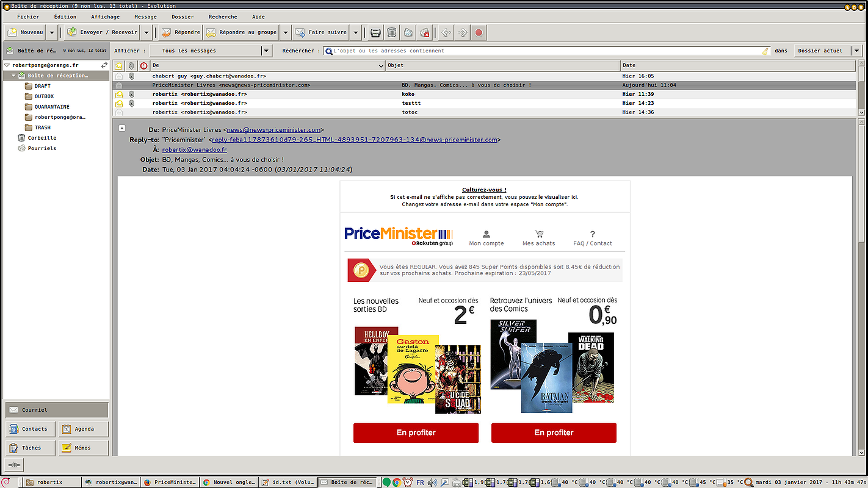Click the news@news-priceminister.com sender link

273,130
